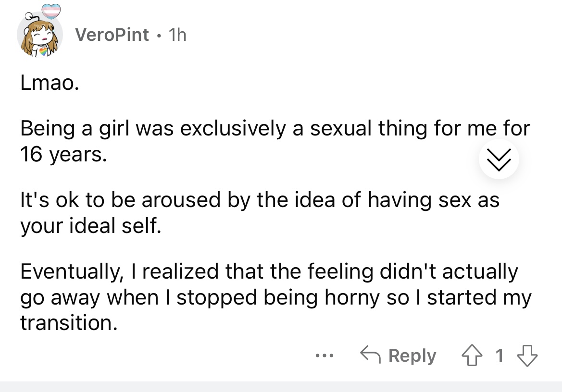The height and width of the screenshot is (392, 562).
Task: Click the curved reply arrow icon
Action: (x=371, y=356)
